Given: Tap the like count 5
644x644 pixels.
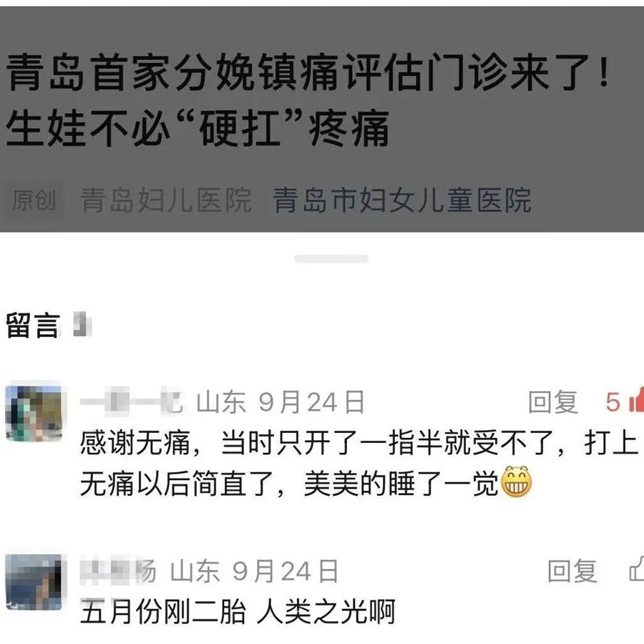Looking at the screenshot, I should coord(613,401).
